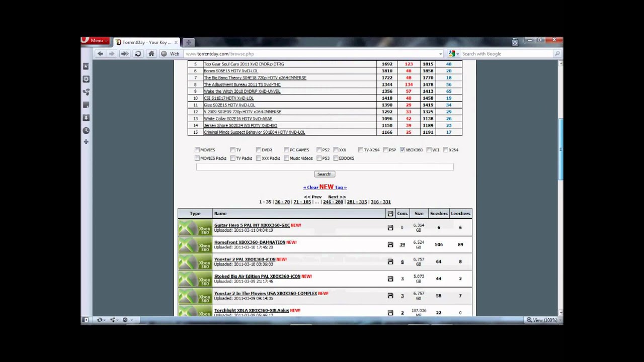Viewport: 644px width, 362px height.
Task: Go to Next page link
Action: pos(337,197)
